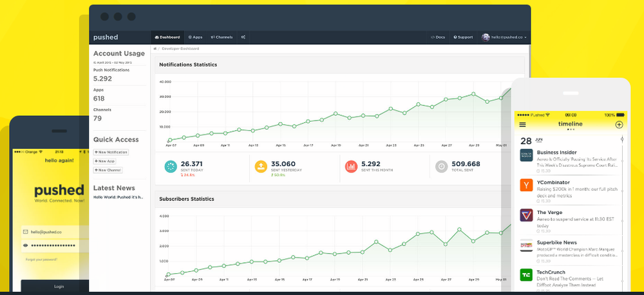644x295 pixels.
Task: Click the Developer Dashboard breadcrumb
Action: tap(180, 48)
